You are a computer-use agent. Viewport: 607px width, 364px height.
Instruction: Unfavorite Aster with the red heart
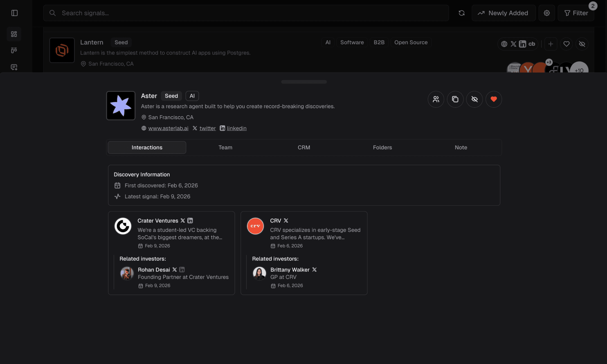coord(494,99)
